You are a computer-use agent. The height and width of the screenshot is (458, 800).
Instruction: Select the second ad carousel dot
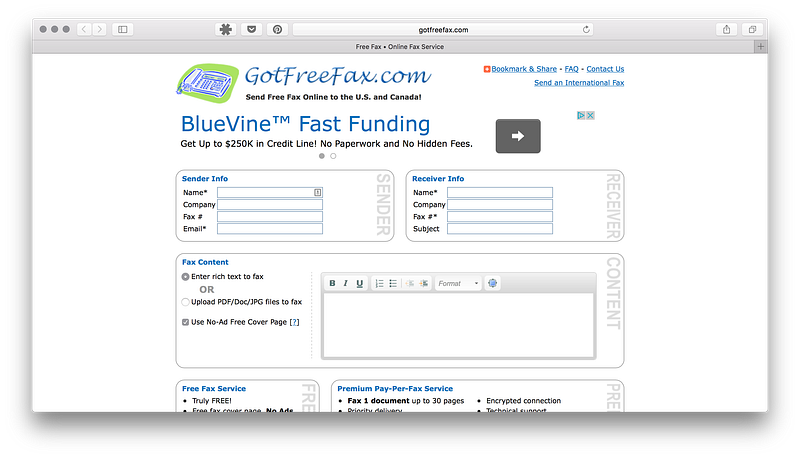coord(333,156)
